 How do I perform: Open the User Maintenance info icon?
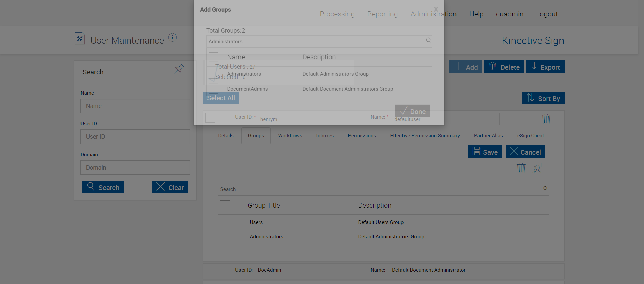point(172,37)
